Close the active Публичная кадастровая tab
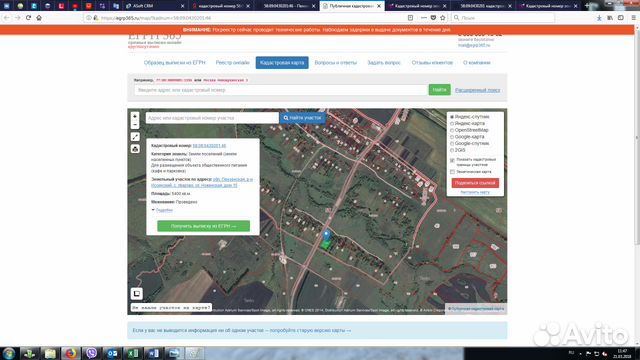Image resolution: width=640 pixels, height=360 pixels. 379,6
